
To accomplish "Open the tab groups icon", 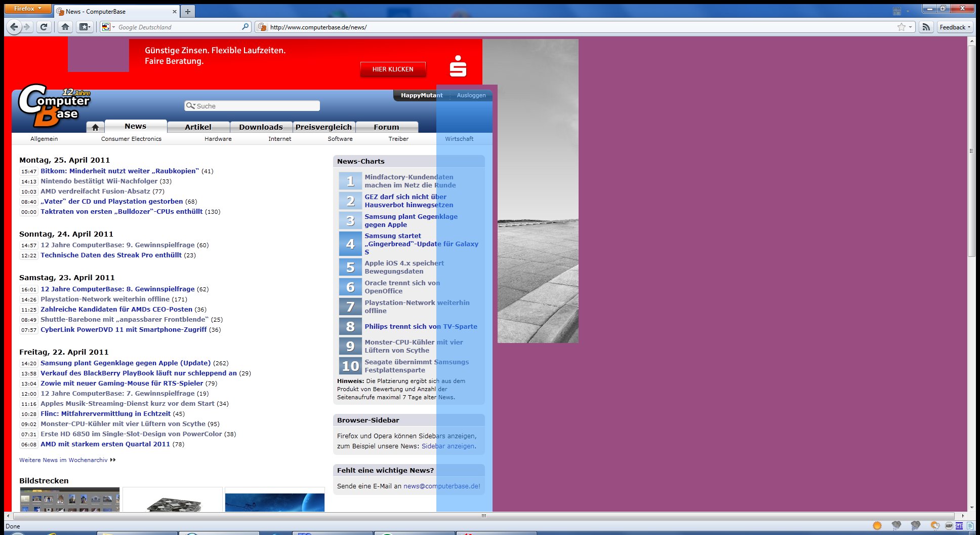I will coord(897,11).
